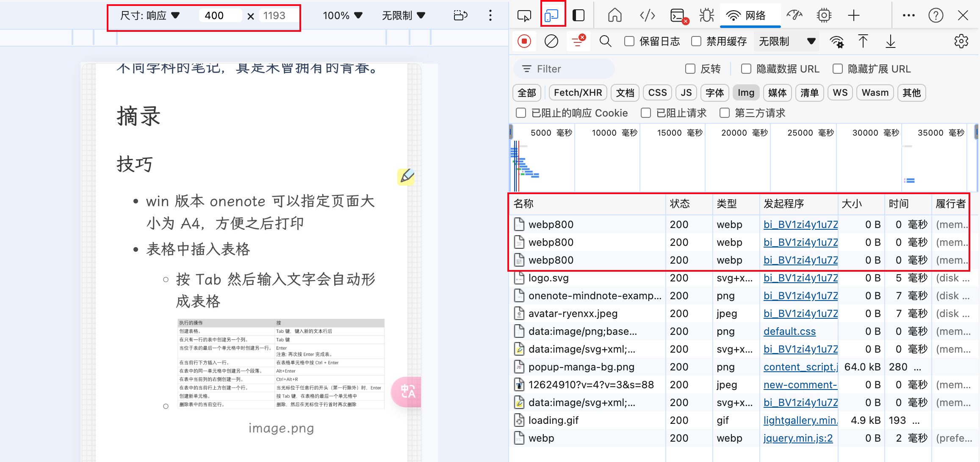
Task: Open network throttling 无限制 dropdown
Action: pyautogui.click(x=787, y=41)
